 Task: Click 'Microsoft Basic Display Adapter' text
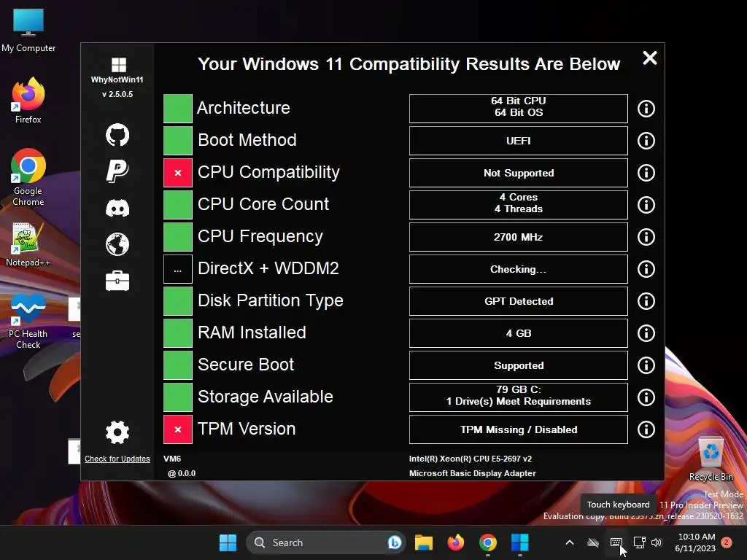coord(472,473)
